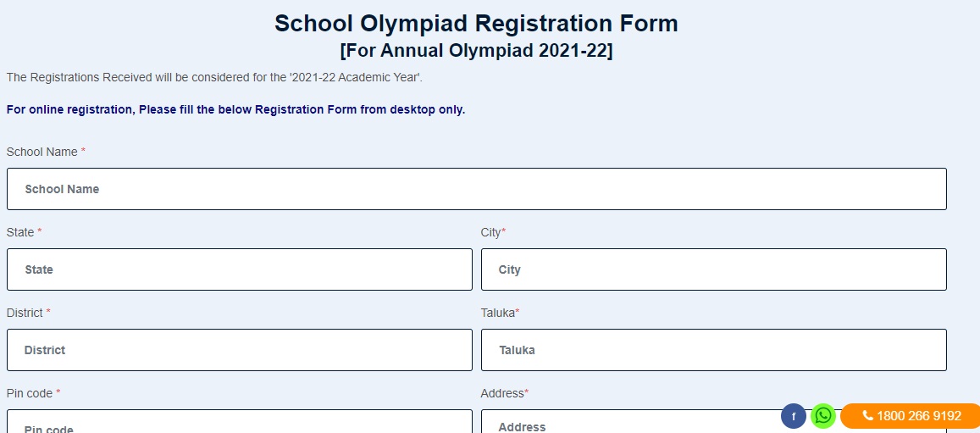The height and width of the screenshot is (433, 980).
Task: Click the "City*" label text
Action: coord(493,232)
